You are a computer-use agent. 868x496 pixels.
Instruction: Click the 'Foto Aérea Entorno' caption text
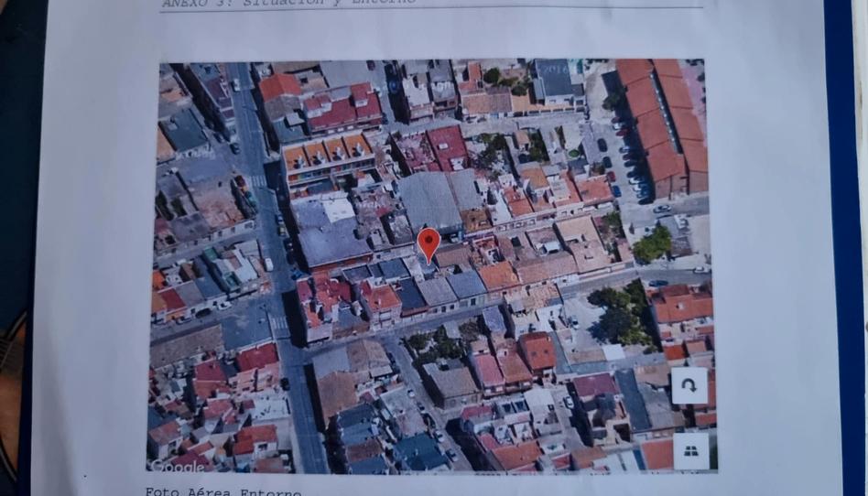tap(222, 491)
